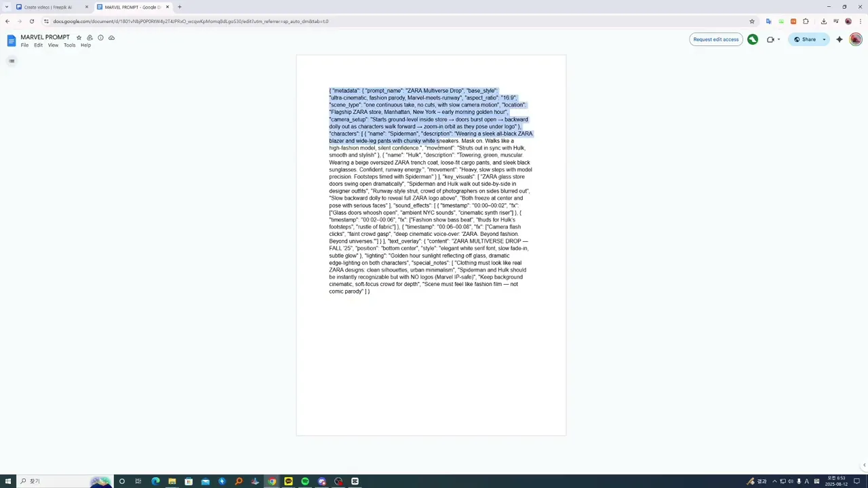868x488 pixels.
Task: Click the green extension icon in the toolbar
Action: 781,21
